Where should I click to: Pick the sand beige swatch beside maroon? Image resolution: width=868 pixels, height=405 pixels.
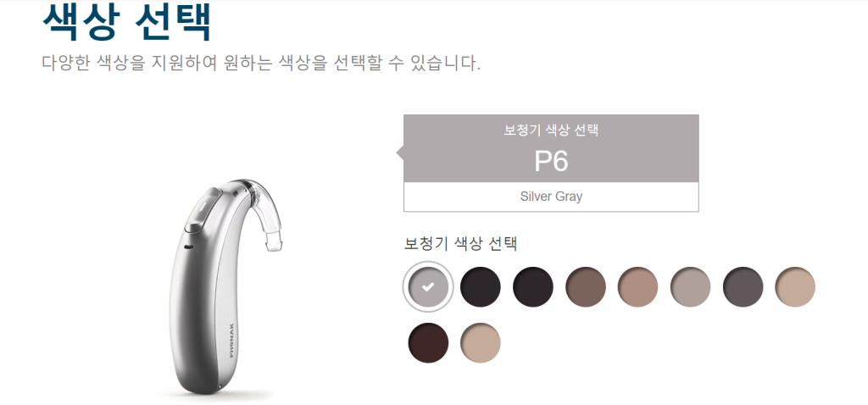(481, 343)
